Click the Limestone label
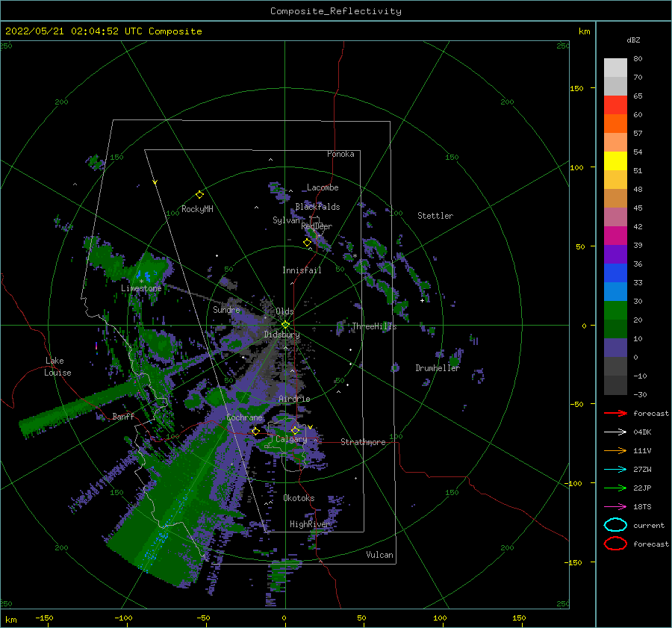Image resolution: width=672 pixels, height=628 pixels. [x=141, y=288]
